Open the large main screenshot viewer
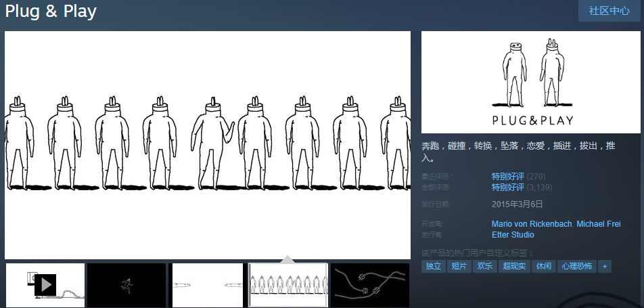This screenshot has height=308, width=644. tap(208, 145)
